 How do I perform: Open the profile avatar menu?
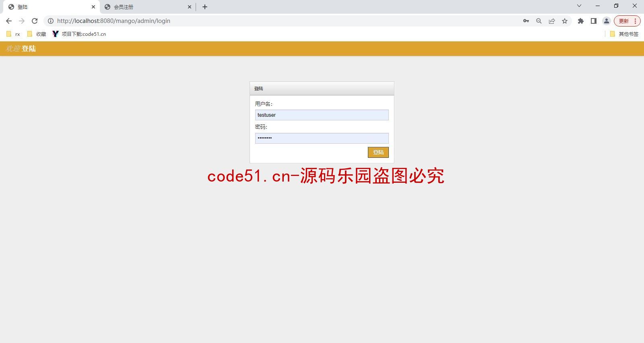tap(607, 21)
